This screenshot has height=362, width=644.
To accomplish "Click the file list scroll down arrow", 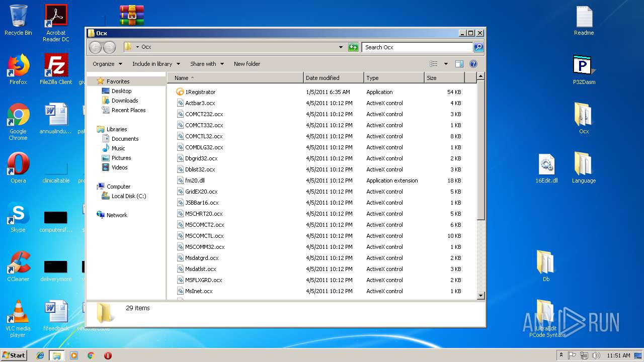I will (480, 296).
